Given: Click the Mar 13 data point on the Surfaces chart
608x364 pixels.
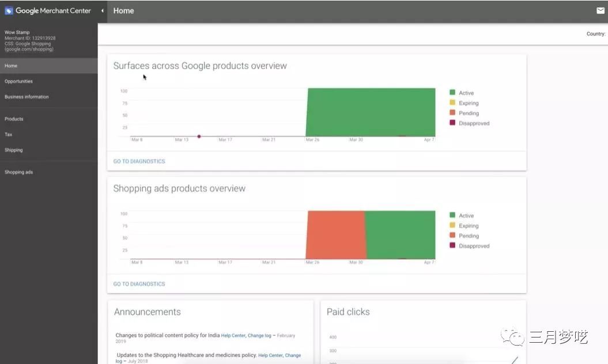Looking at the screenshot, I should click(199, 136).
